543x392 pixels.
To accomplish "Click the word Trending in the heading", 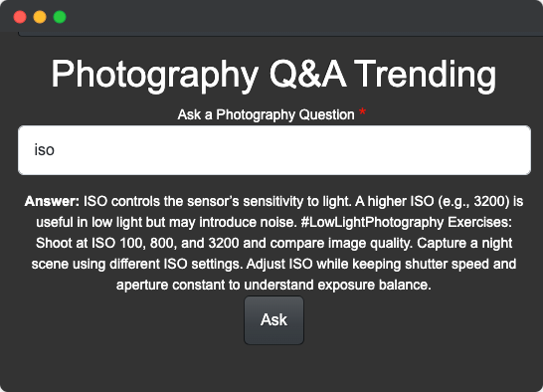I will click(425, 75).
